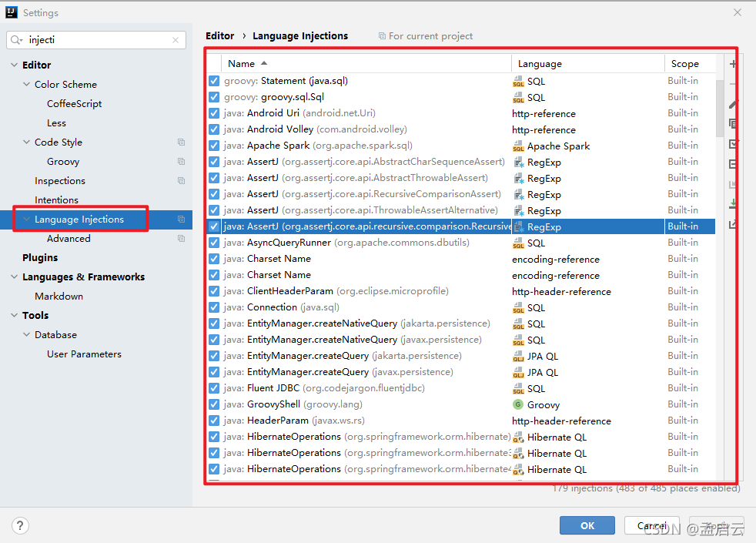Click the search magnifier icon
The width and height of the screenshot is (756, 543).
coord(16,39)
